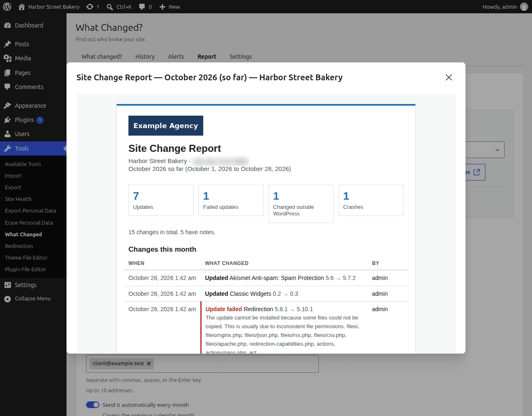Open Site Health under Tools
This screenshot has width=532, height=416.
(18, 199)
